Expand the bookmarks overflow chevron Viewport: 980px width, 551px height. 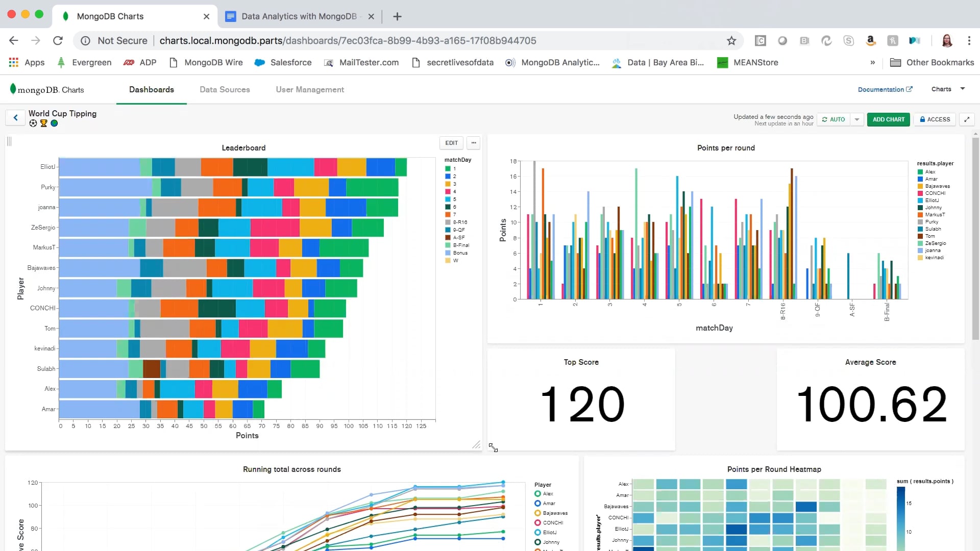[x=873, y=62]
